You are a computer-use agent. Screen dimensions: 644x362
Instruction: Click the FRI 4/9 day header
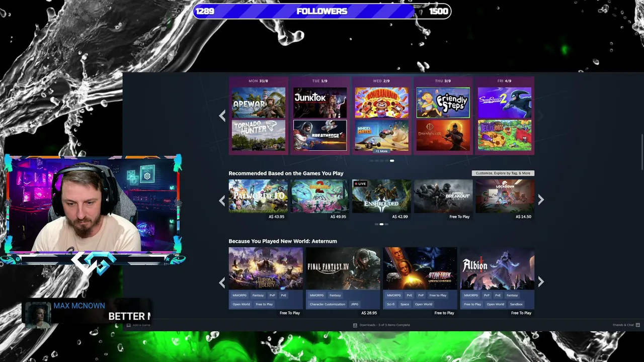504,81
